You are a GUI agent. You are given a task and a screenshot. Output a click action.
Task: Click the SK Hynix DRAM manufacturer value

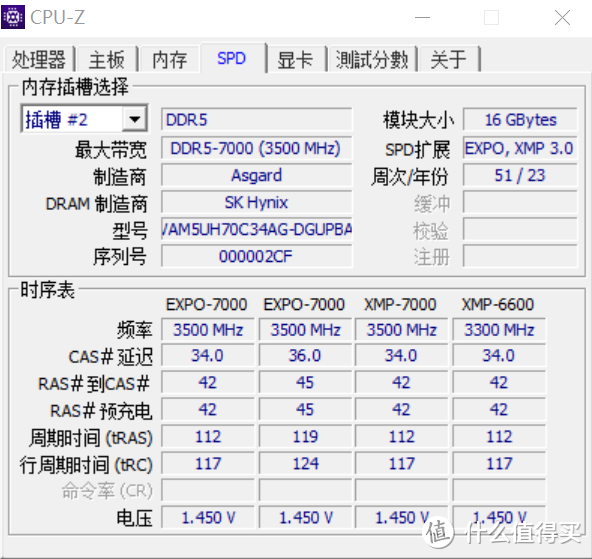pos(256,202)
